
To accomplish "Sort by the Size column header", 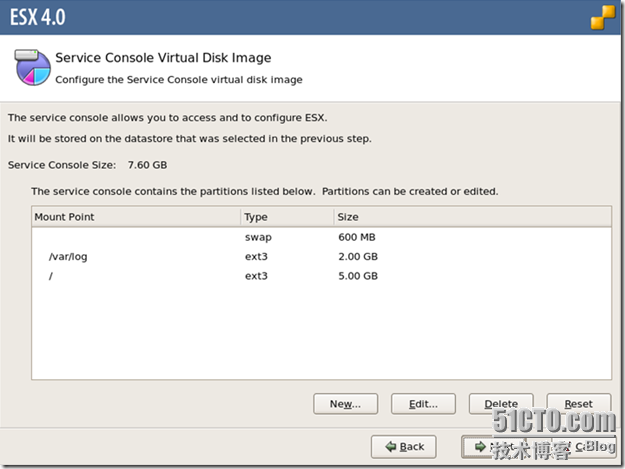I will point(472,217).
